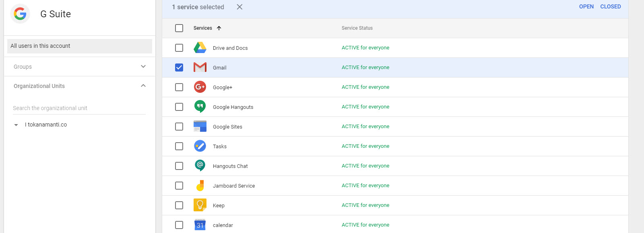Open the Keep service name
The width and height of the screenshot is (644, 233).
219,206
